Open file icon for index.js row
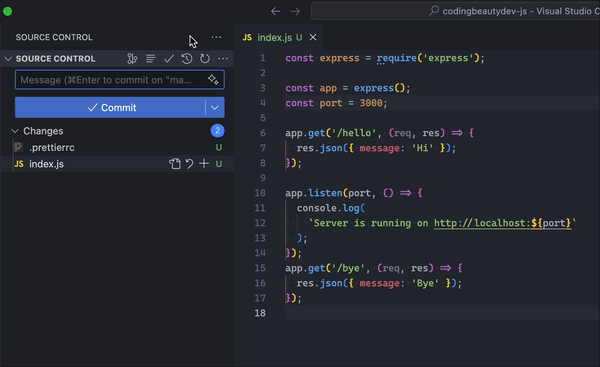Viewport: 600px width, 367px height. 175,164
